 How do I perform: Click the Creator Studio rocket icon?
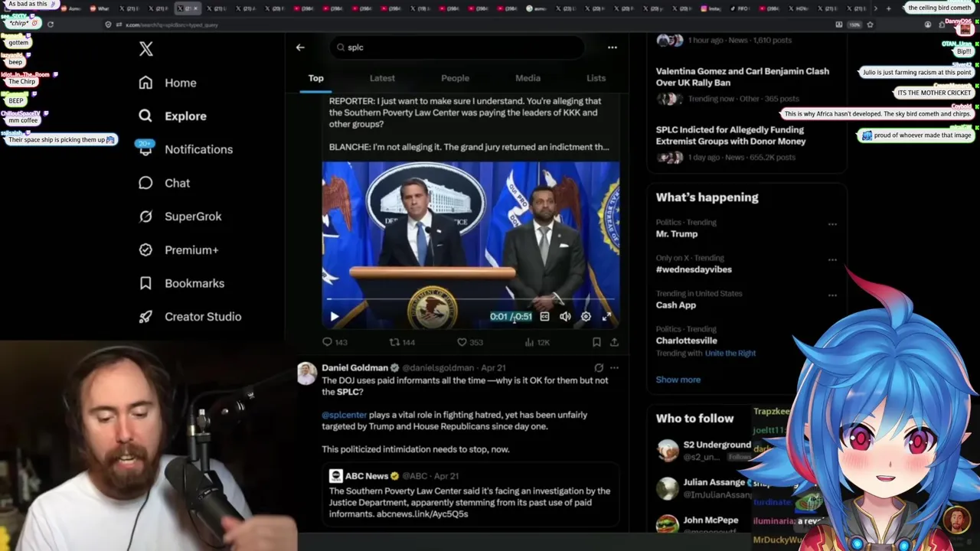point(145,317)
